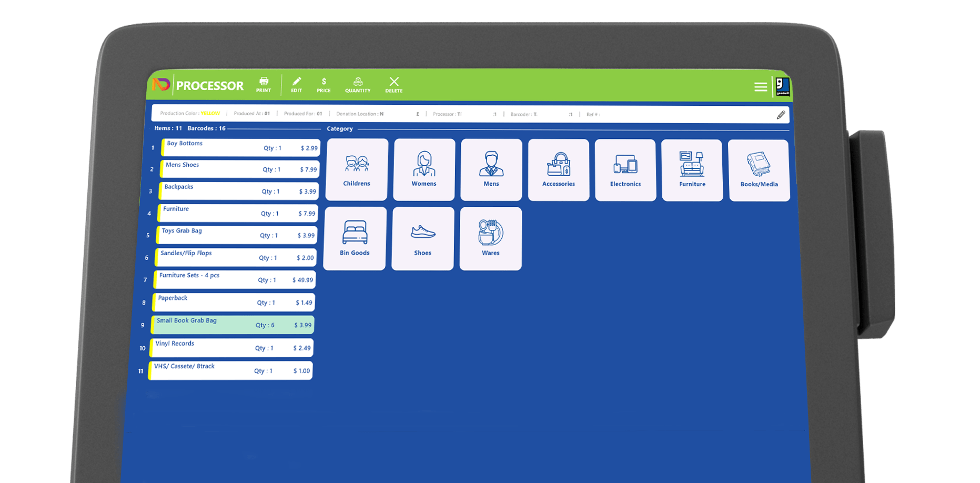Click the Items : 11 count label
This screenshot has height=483, width=980.
pos(168,128)
